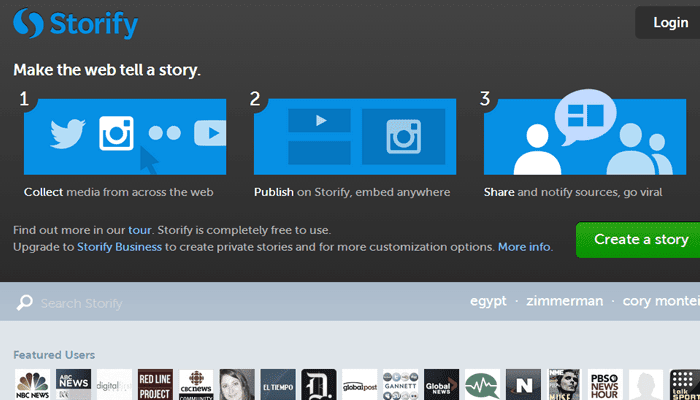Screen dimensions: 700x400
Task: Open the Login page
Action: click(668, 22)
